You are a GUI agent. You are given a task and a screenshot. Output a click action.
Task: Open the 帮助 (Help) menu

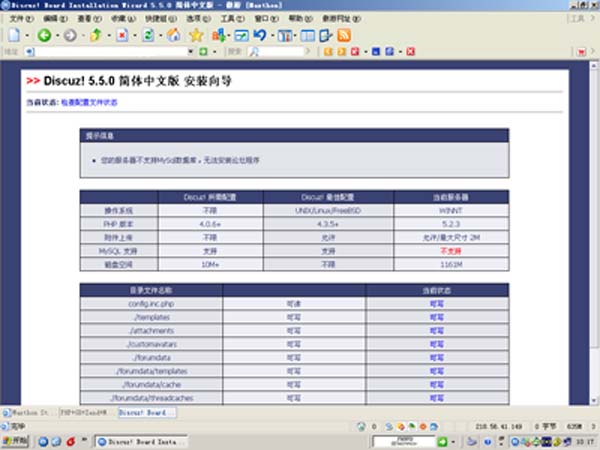pyautogui.click(x=296, y=18)
